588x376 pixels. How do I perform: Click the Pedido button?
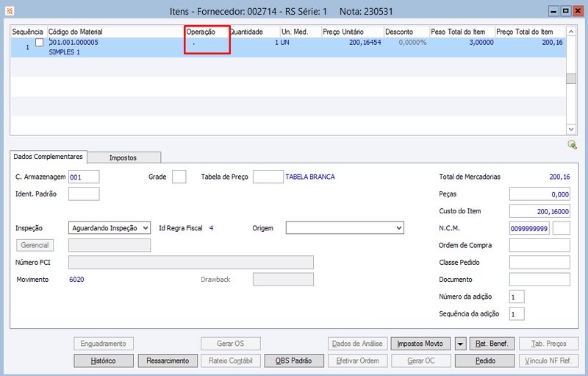(485, 361)
